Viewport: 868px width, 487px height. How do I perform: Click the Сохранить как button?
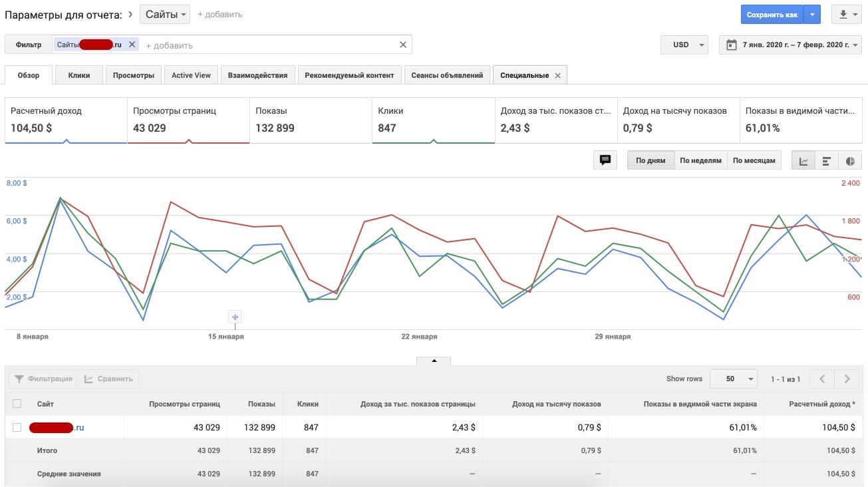pyautogui.click(x=772, y=15)
